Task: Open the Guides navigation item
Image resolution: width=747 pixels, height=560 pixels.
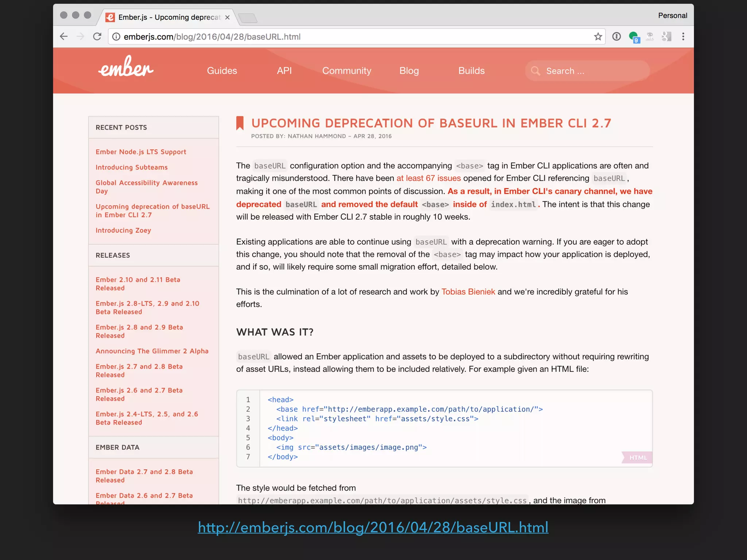Action: [x=222, y=71]
